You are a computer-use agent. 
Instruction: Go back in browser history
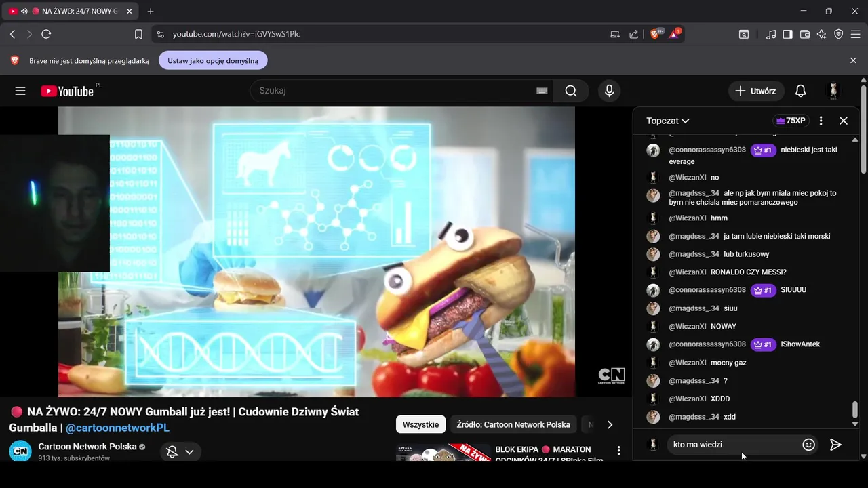point(12,34)
